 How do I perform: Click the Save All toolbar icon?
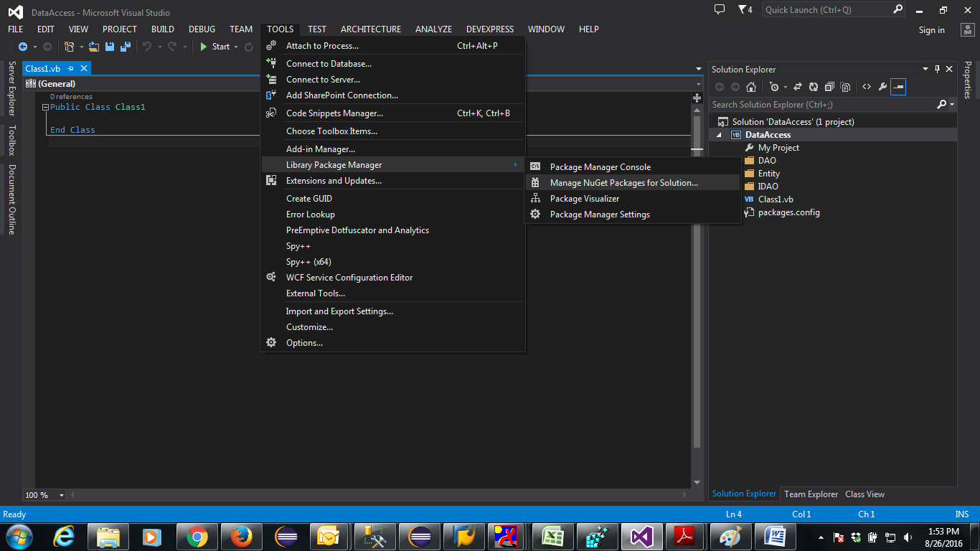pos(124,46)
